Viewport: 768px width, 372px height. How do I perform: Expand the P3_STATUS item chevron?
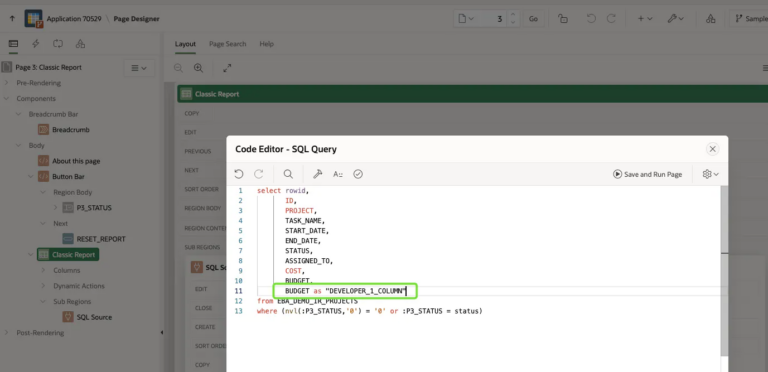click(55, 208)
